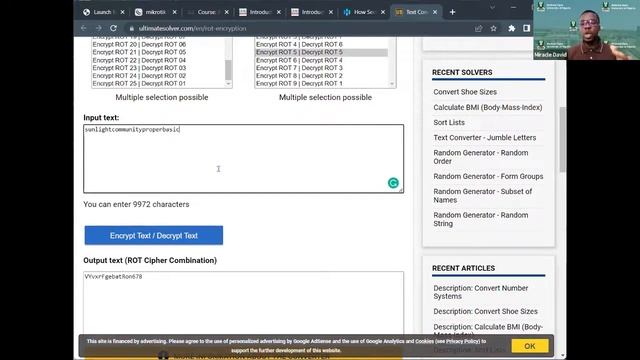The width and height of the screenshot is (640, 360).
Task: Click the ultimatesolver.com address bar
Action: [x=192, y=28]
